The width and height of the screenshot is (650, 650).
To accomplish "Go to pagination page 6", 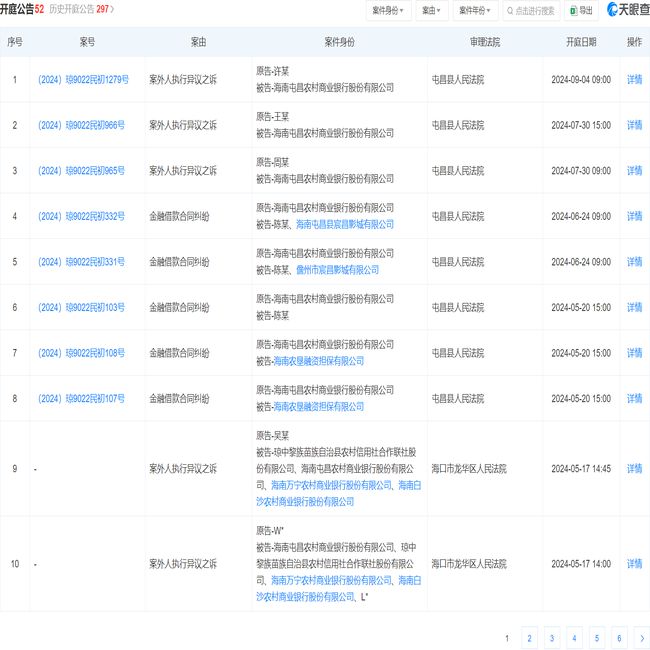I will [x=619, y=638].
